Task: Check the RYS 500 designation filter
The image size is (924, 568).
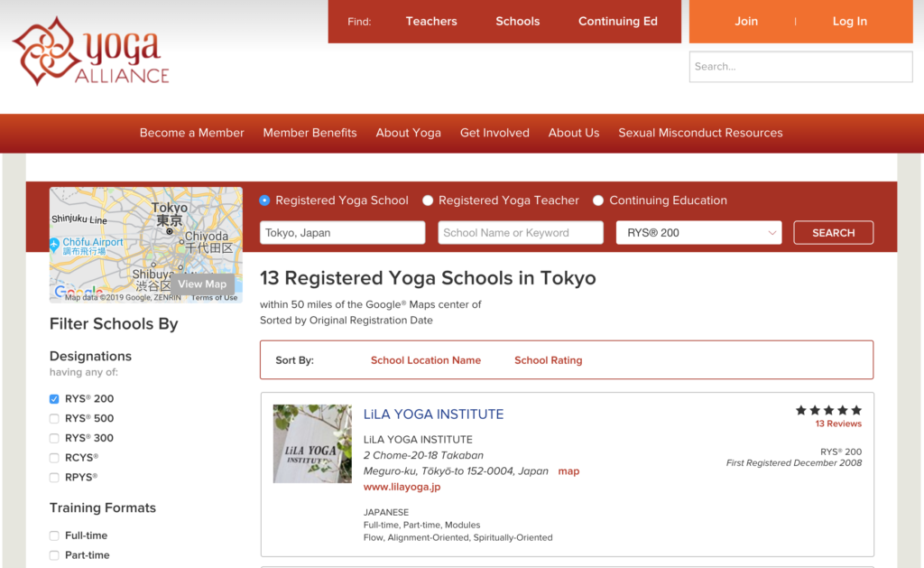Action: pyautogui.click(x=54, y=419)
